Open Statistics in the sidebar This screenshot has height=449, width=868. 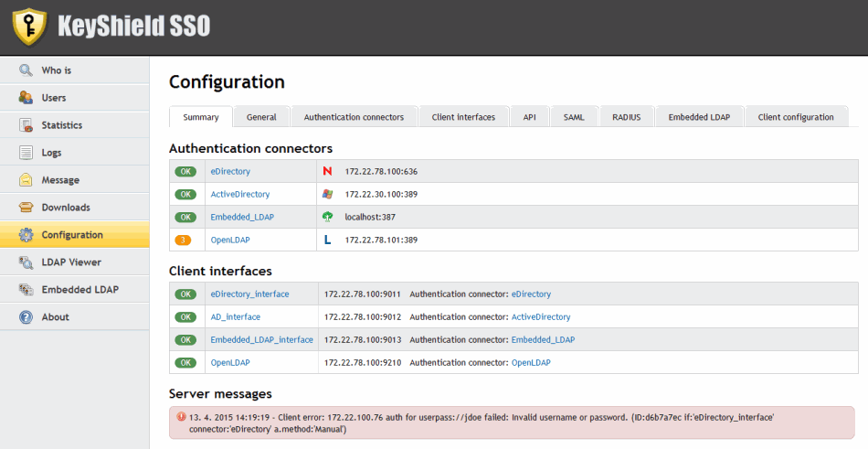75,125
